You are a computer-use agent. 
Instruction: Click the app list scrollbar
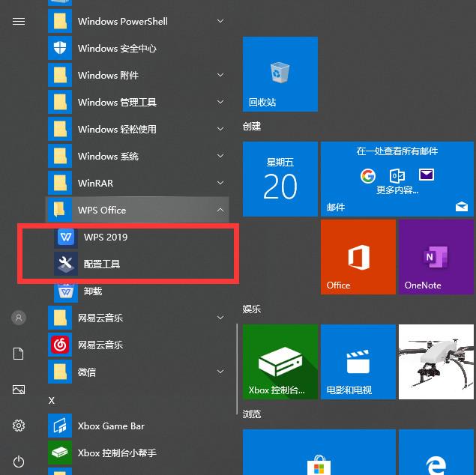coord(237,369)
